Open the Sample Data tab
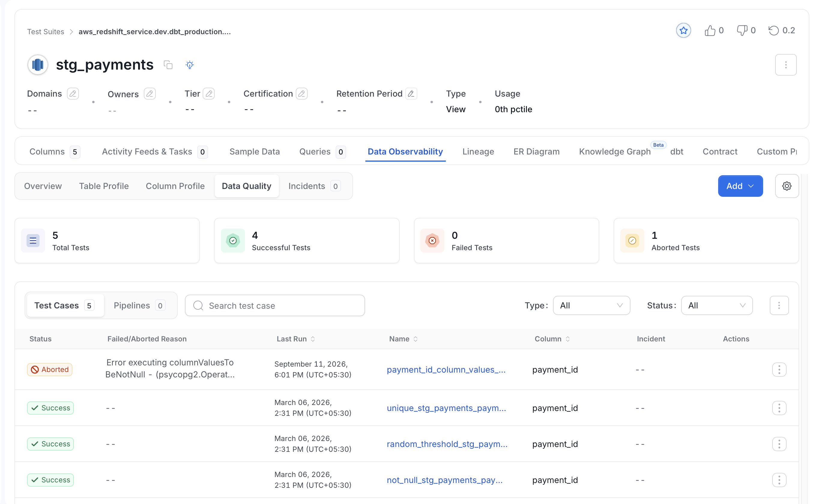 coord(254,152)
